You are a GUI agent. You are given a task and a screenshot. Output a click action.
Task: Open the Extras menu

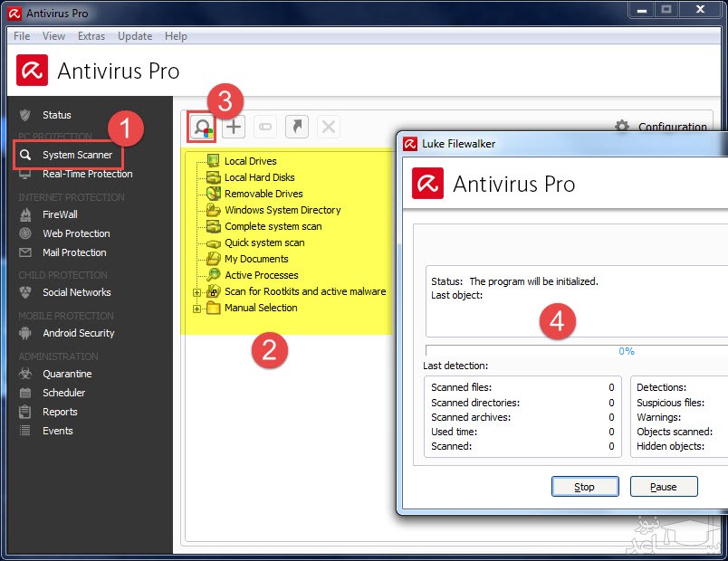(91, 36)
